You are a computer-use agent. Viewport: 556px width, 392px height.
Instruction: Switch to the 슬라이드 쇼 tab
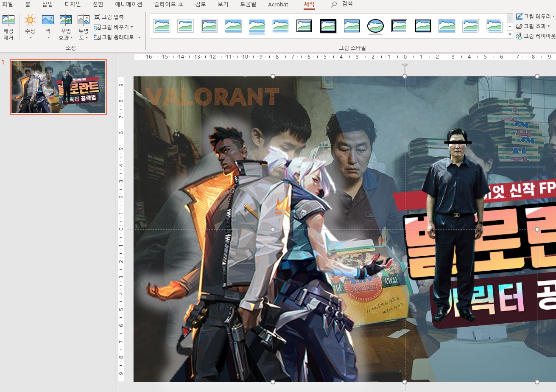coord(168,4)
